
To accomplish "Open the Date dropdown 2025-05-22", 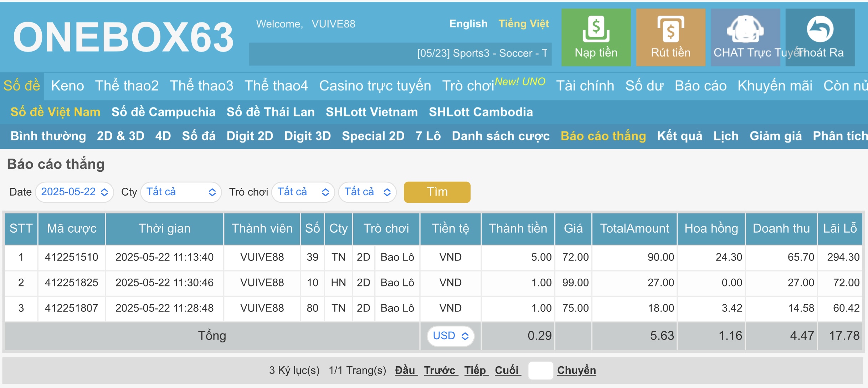I will [x=74, y=192].
